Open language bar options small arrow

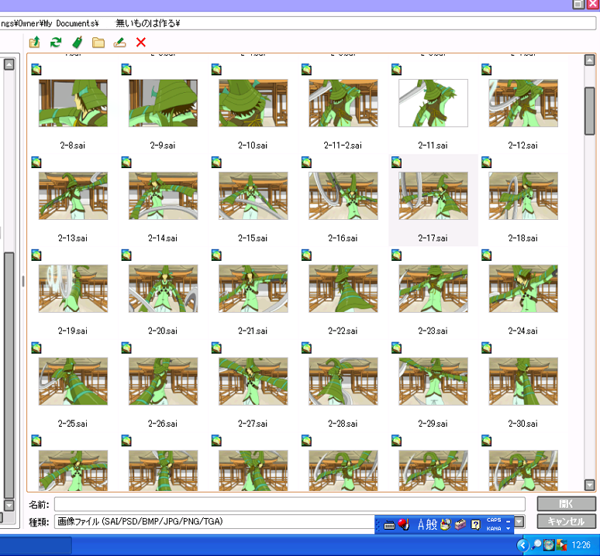508,528
